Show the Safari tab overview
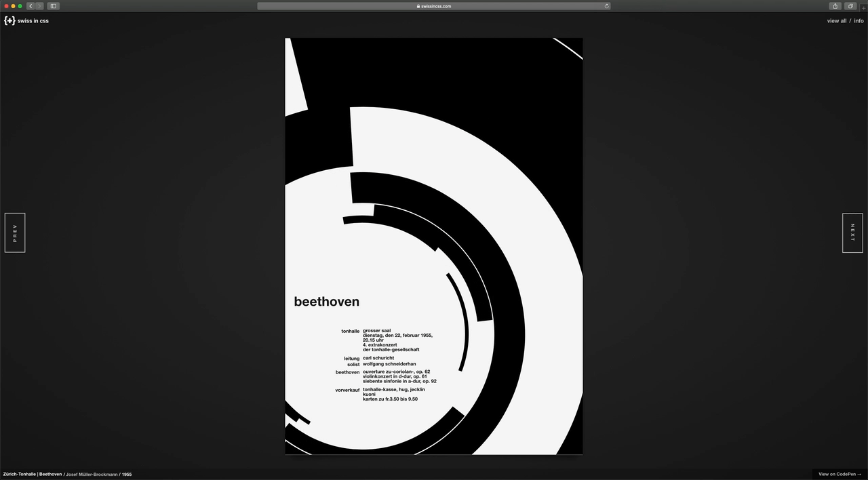 pyautogui.click(x=850, y=6)
